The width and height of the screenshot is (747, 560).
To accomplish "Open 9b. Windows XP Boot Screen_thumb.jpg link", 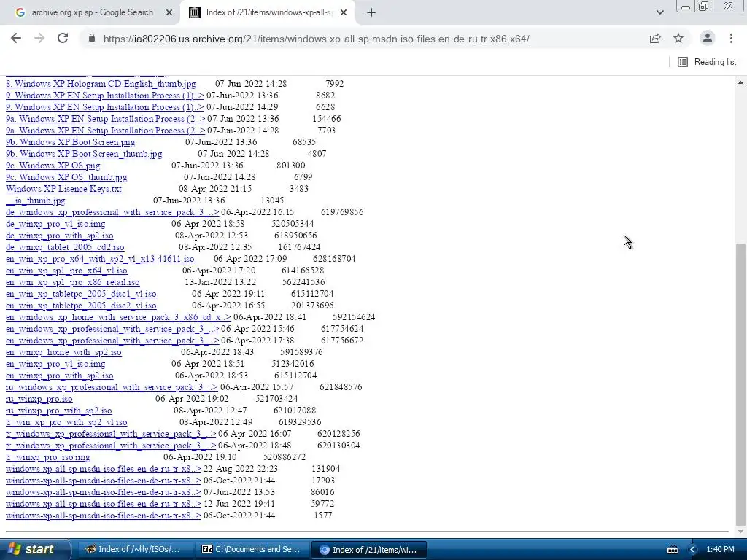I will 84,154.
